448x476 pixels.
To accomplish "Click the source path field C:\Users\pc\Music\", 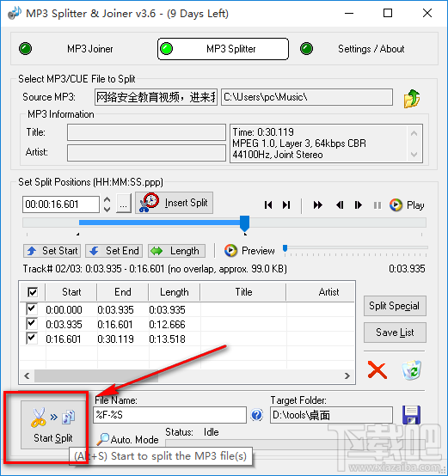I will pos(307,97).
